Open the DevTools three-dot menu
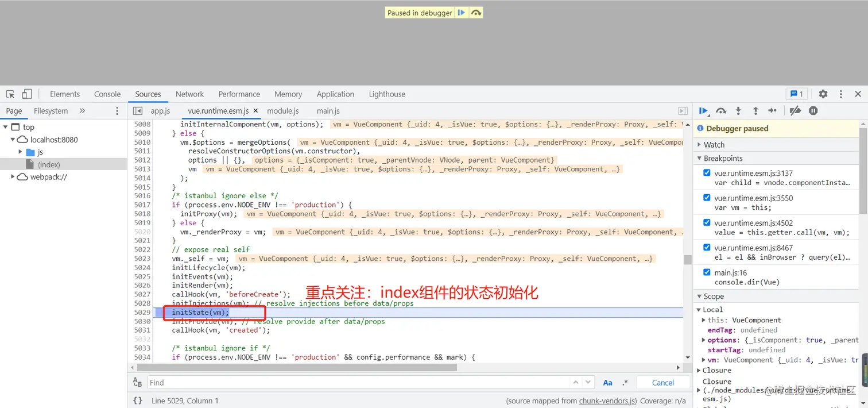This screenshot has height=408, width=868. click(x=841, y=94)
